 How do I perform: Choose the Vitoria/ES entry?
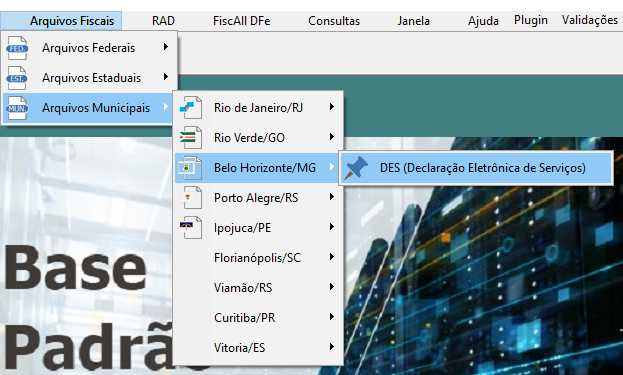pos(258,348)
